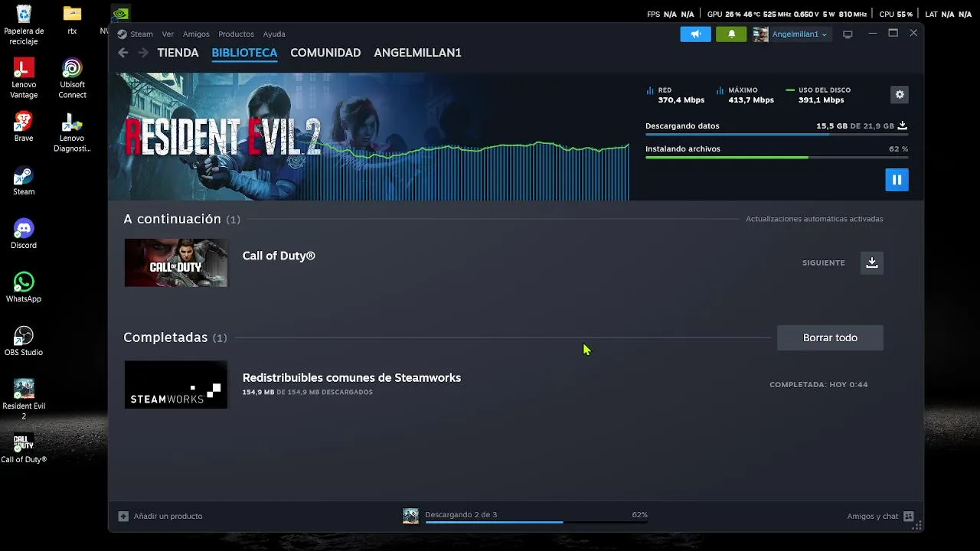The image size is (980, 551).
Task: Open the Ubisoft Connect desktop shortcut
Action: pos(72,78)
